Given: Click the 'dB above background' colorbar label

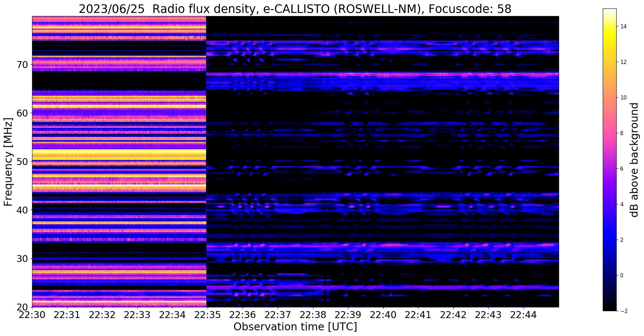Looking at the screenshot, I should pyautogui.click(x=635, y=160).
